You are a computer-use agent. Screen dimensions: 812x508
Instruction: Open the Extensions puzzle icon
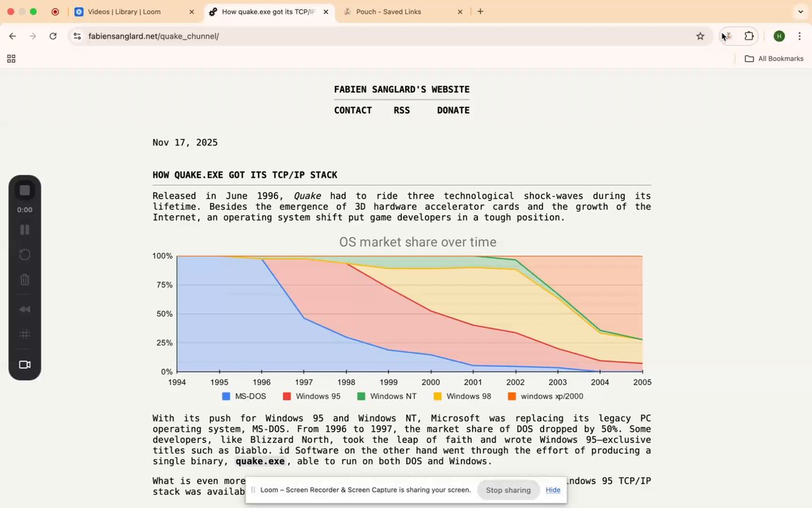click(x=749, y=36)
